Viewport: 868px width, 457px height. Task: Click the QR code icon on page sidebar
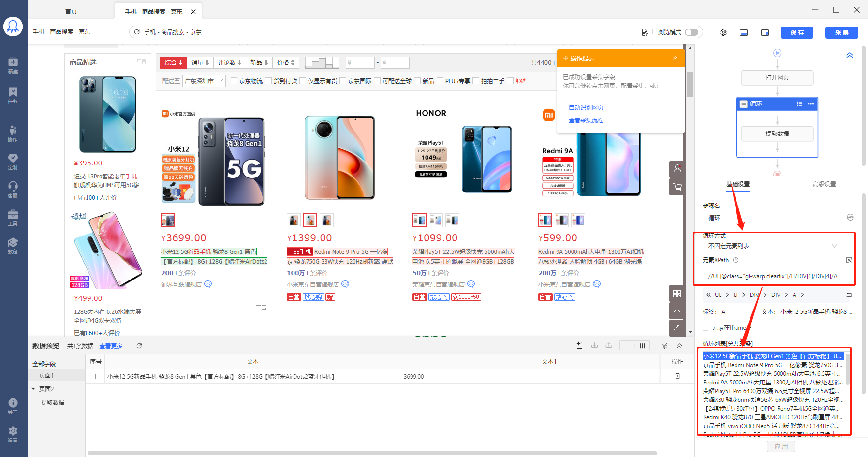pos(677,294)
